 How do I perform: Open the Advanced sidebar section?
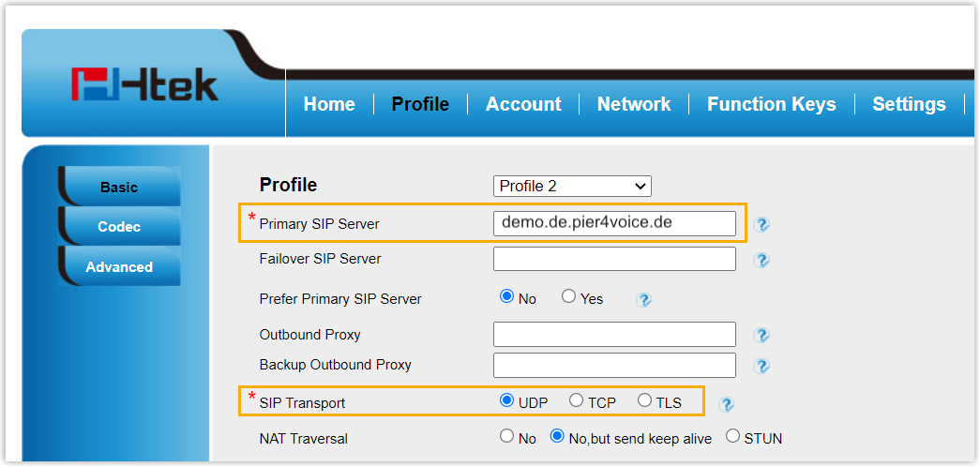click(119, 267)
